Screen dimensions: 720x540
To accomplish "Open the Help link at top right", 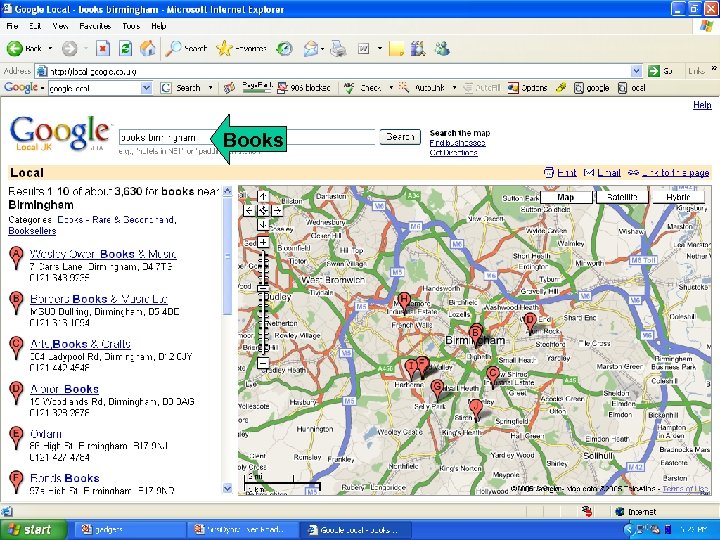I will click(x=702, y=105).
